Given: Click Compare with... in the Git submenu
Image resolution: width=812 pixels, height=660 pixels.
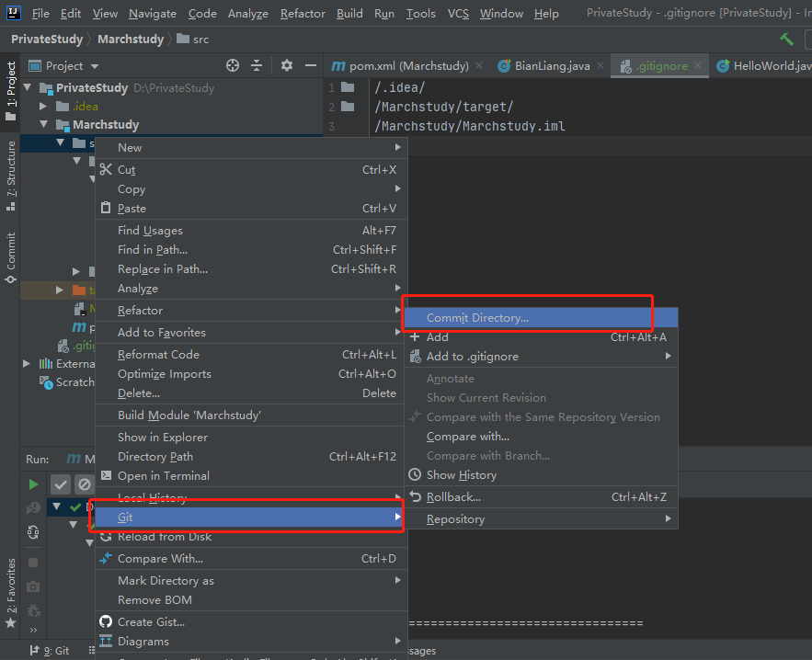Looking at the screenshot, I should pos(541,437).
